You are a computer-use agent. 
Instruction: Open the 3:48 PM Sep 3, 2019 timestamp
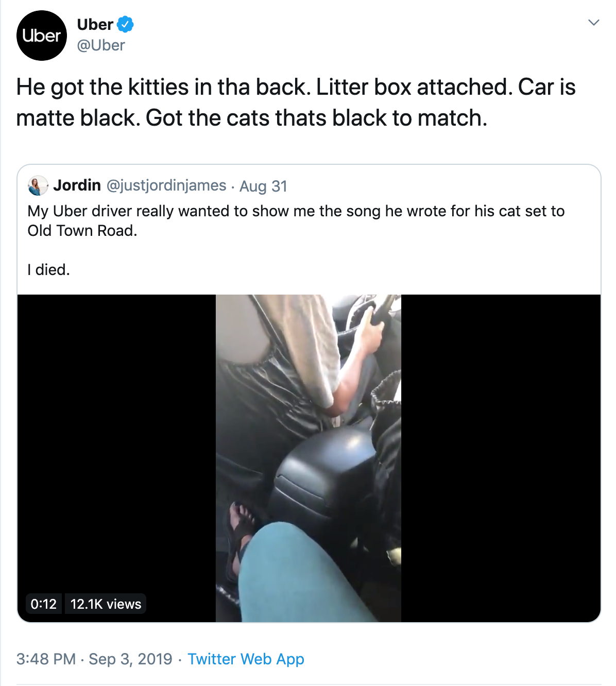click(x=94, y=659)
